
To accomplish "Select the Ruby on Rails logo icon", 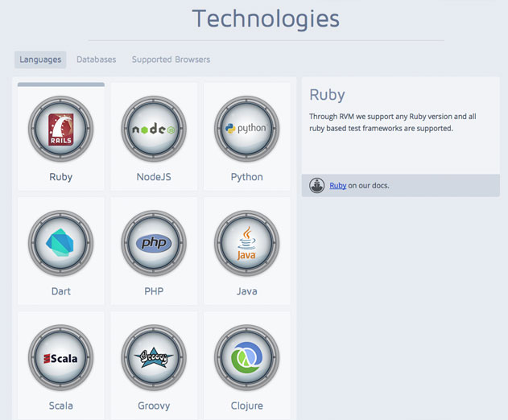I will click(61, 129).
